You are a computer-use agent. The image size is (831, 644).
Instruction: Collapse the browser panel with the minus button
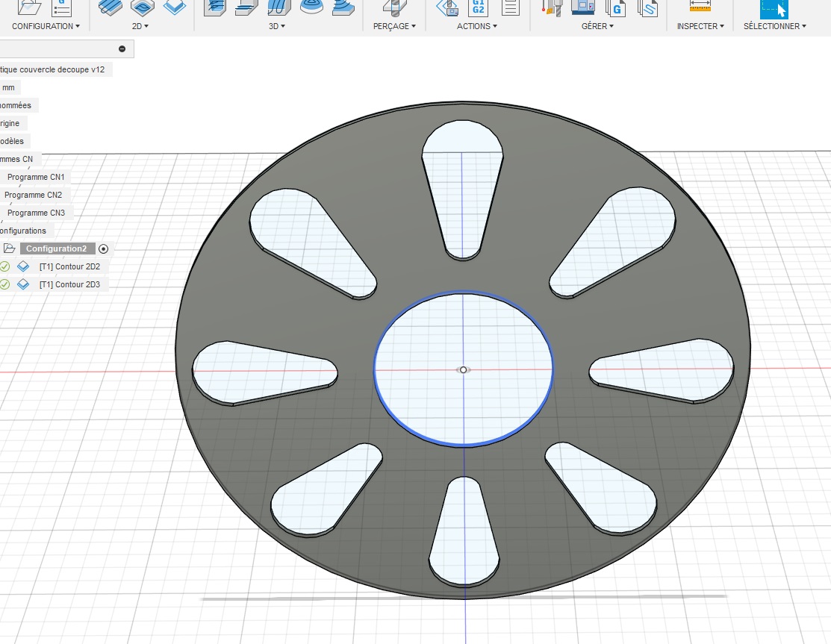[x=122, y=49]
